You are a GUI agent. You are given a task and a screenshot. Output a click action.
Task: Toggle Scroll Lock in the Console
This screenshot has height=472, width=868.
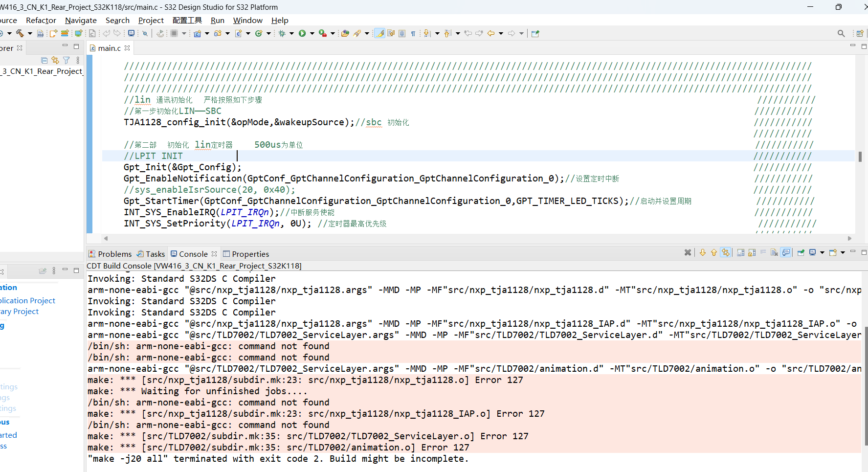[x=752, y=252]
